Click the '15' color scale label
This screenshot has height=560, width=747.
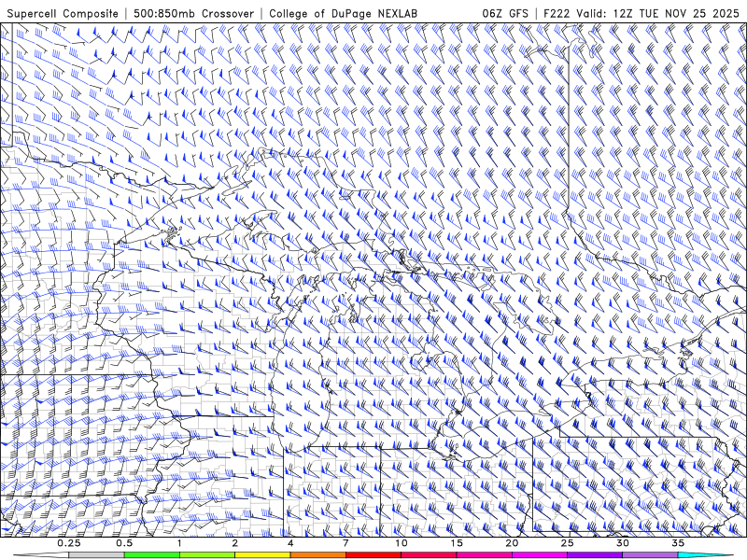pos(457,543)
